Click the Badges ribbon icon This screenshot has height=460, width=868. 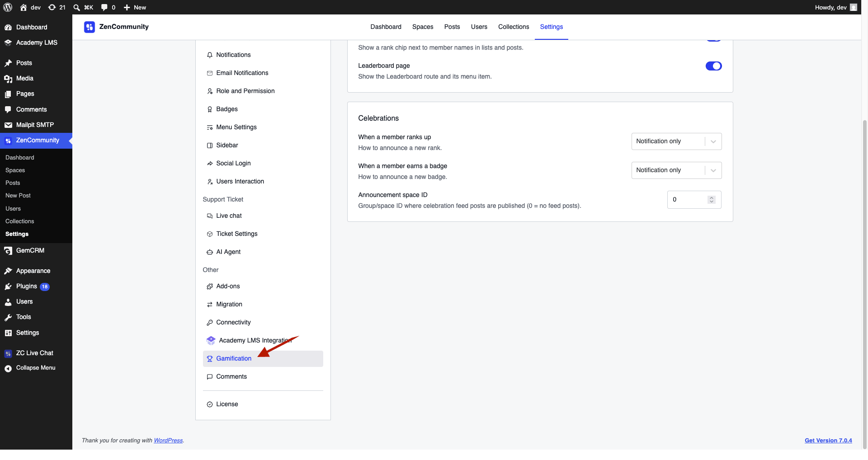210,109
